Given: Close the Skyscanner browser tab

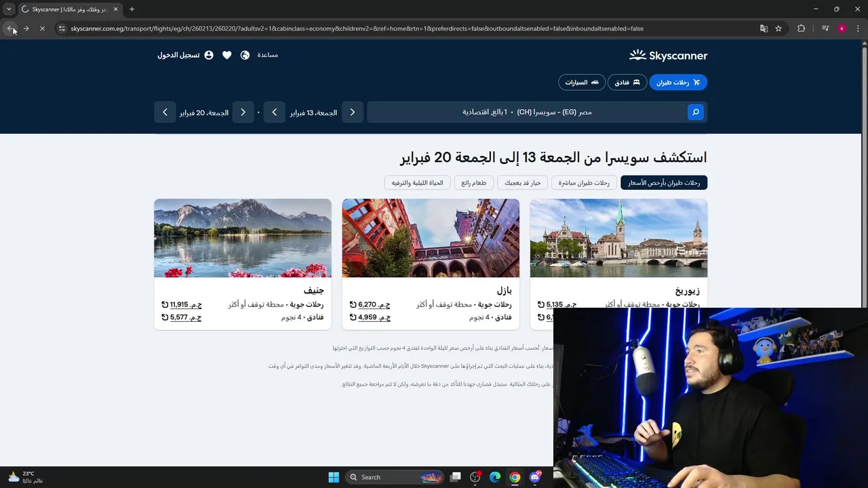Looking at the screenshot, I should 115,9.
